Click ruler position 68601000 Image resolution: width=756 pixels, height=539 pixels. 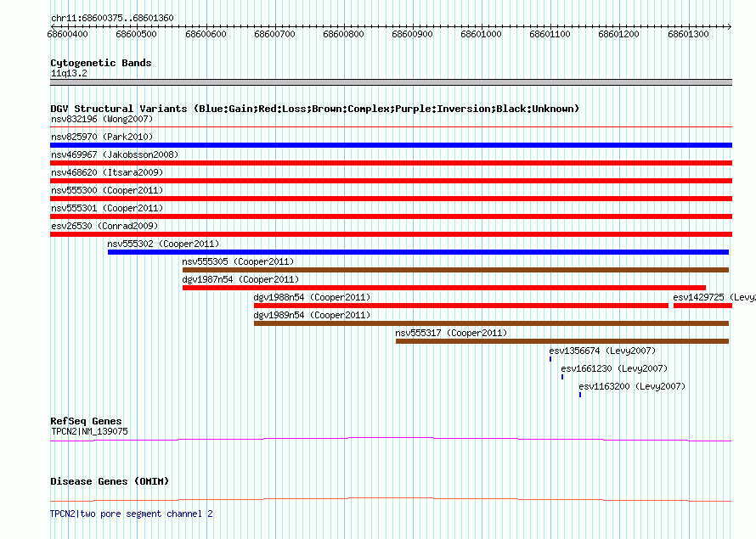coord(481,34)
